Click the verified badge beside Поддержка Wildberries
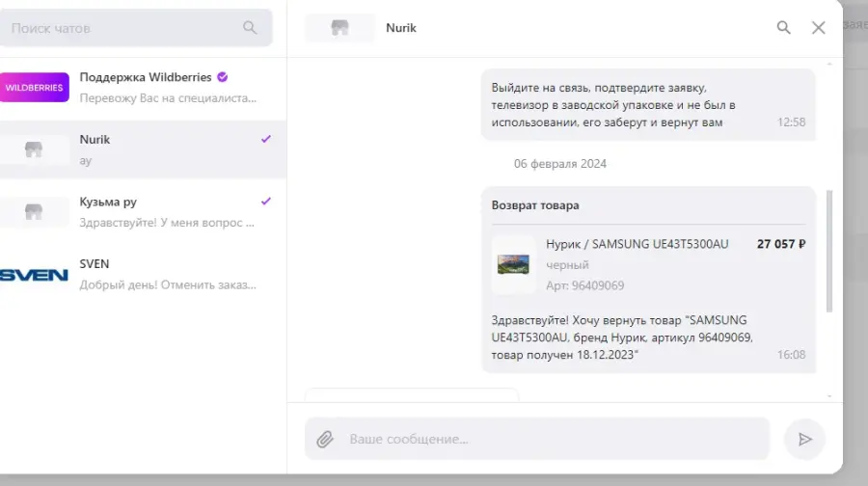The image size is (868, 486). tap(223, 77)
